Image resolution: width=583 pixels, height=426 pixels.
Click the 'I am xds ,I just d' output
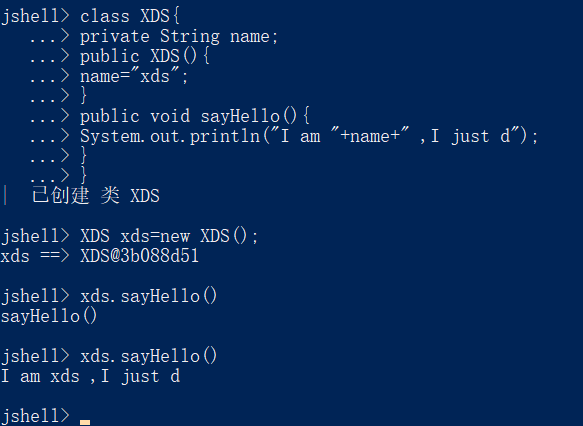click(91, 377)
